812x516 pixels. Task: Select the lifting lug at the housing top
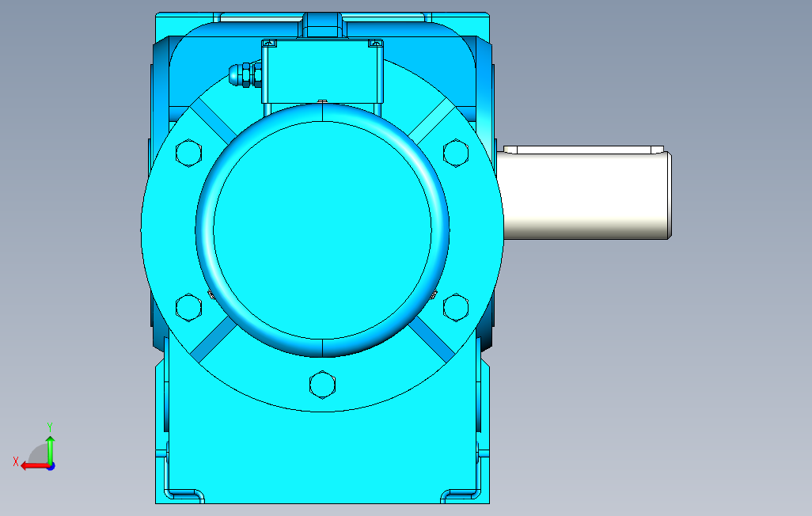(323, 25)
